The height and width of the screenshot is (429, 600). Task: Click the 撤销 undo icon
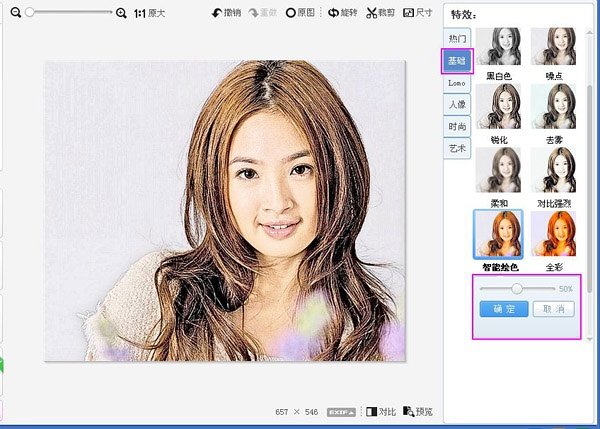[x=217, y=13]
